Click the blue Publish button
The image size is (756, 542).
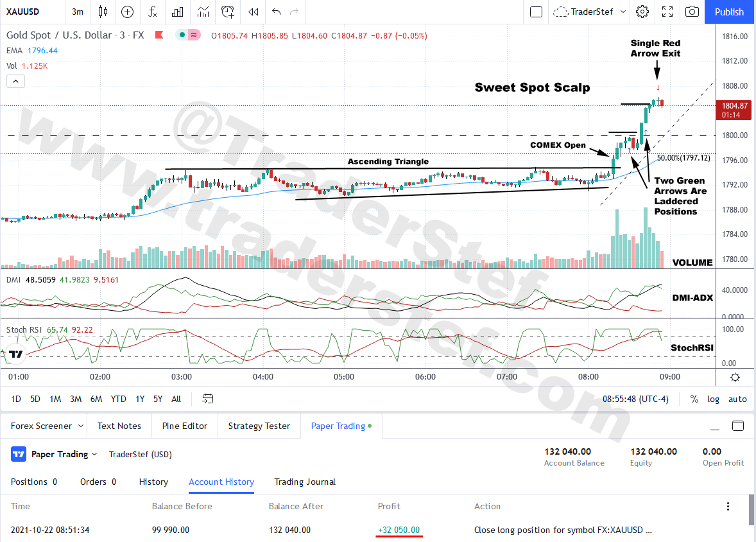click(x=729, y=12)
